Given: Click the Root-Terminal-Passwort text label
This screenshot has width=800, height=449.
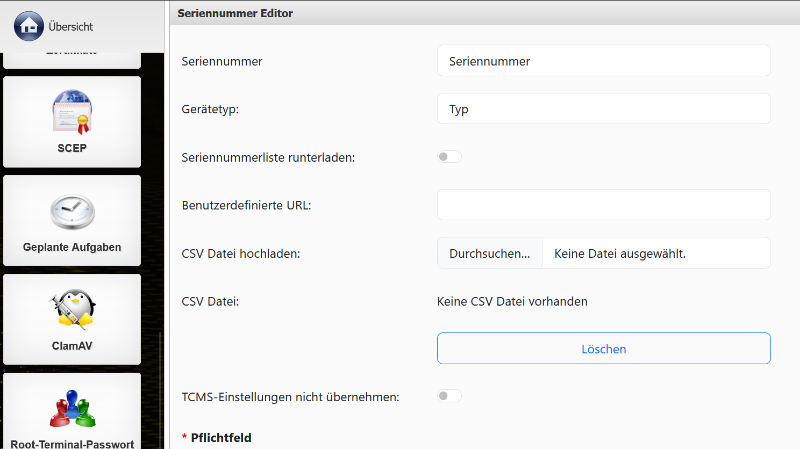Looking at the screenshot, I should click(72, 443).
